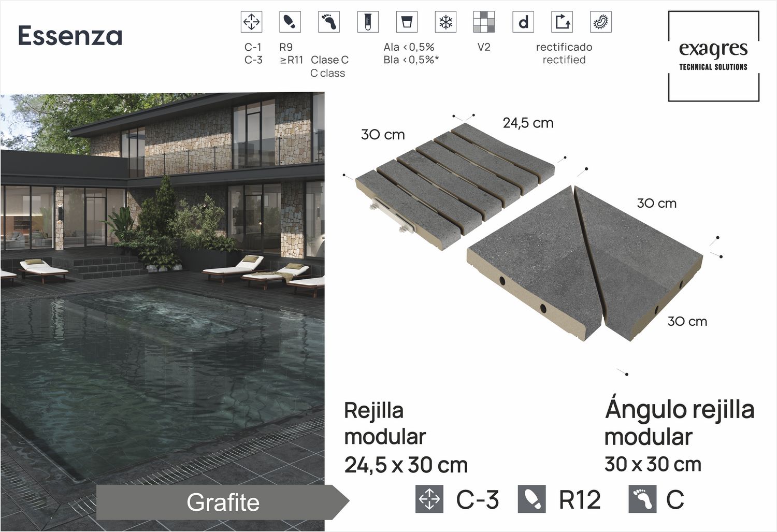Screen dimensions: 777x532
Task: Click the '24,5 x 30 cm' size text
Action: [x=406, y=465]
